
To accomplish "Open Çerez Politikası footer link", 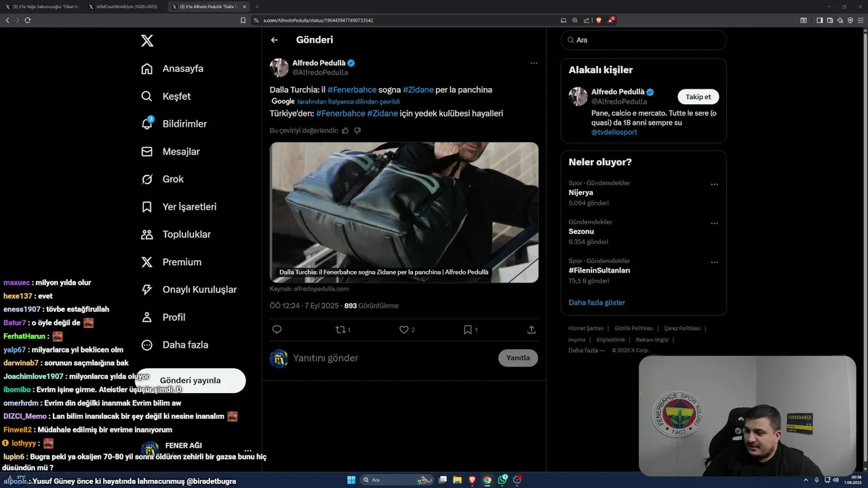I will [682, 328].
